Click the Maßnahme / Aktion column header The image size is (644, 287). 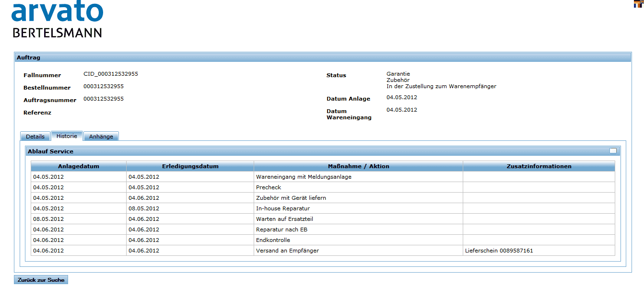click(x=358, y=166)
